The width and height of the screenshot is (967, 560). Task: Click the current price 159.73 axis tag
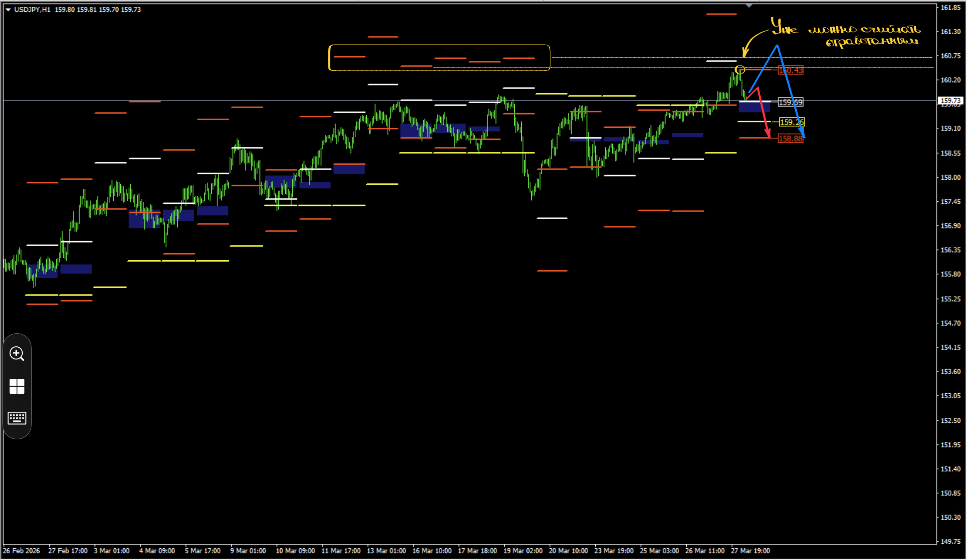click(950, 100)
